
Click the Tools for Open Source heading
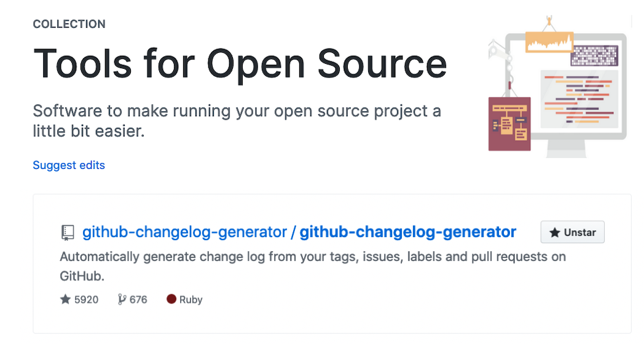click(240, 64)
